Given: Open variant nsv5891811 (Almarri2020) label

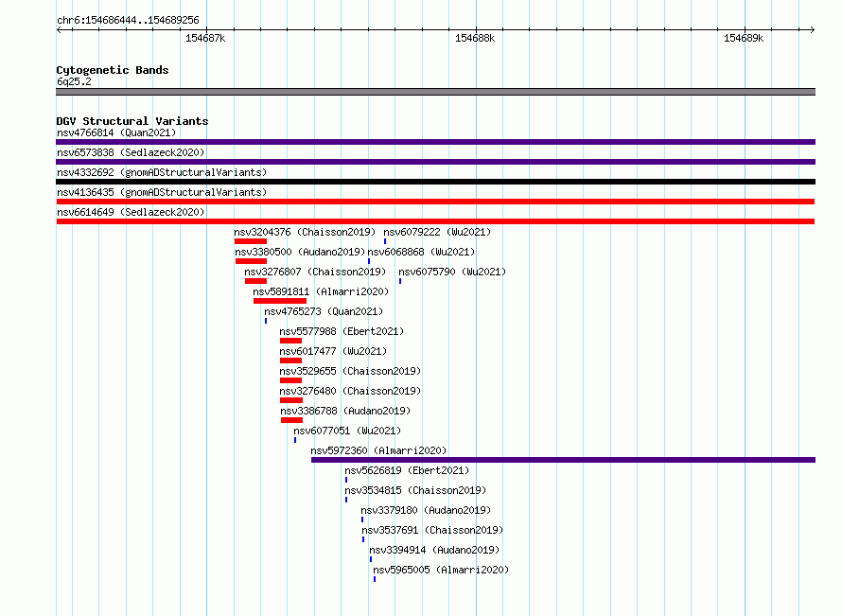Looking at the screenshot, I should coord(321,291).
